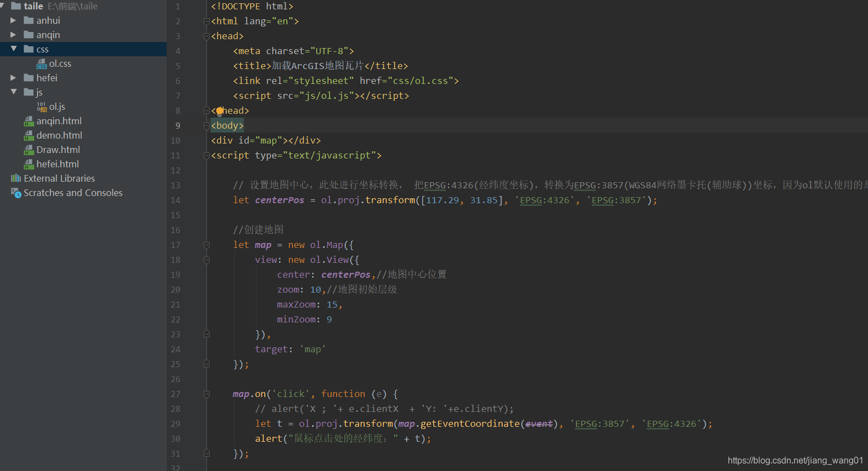Collapse the css folder arrow
Viewport: 868px width, 471px height.
click(13, 49)
